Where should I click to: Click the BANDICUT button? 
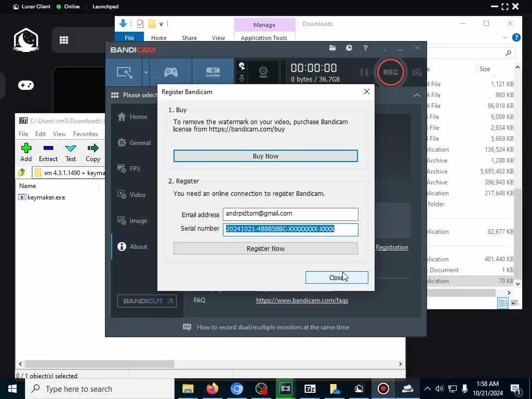click(x=147, y=301)
